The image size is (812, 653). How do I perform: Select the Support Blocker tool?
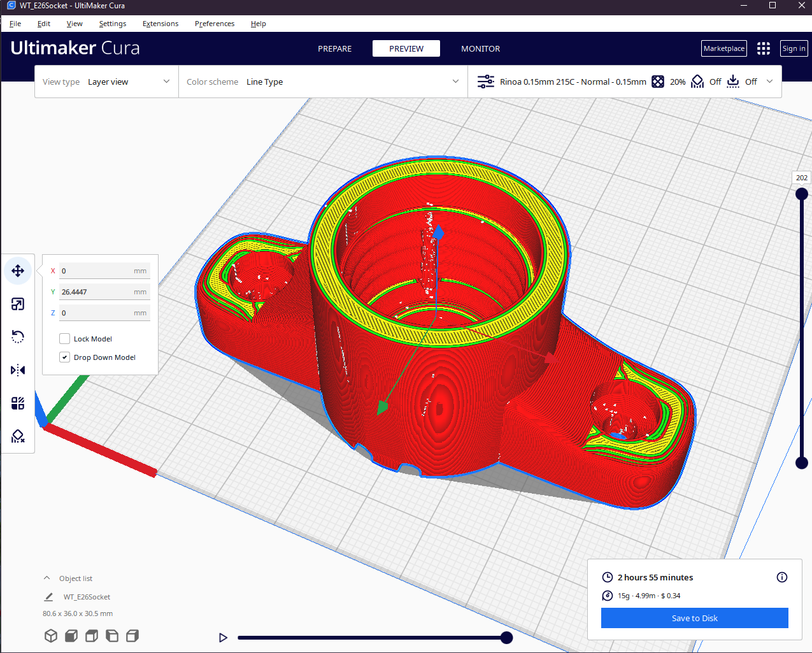18,436
